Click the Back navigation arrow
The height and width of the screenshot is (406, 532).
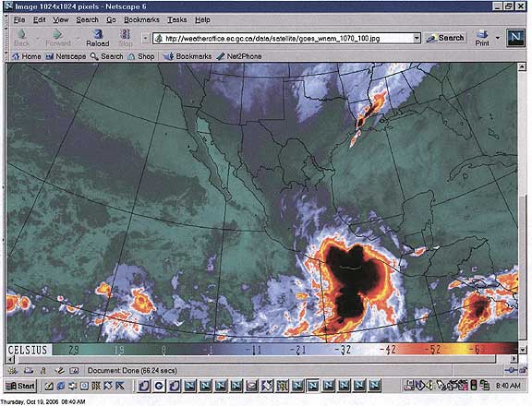tap(22, 38)
